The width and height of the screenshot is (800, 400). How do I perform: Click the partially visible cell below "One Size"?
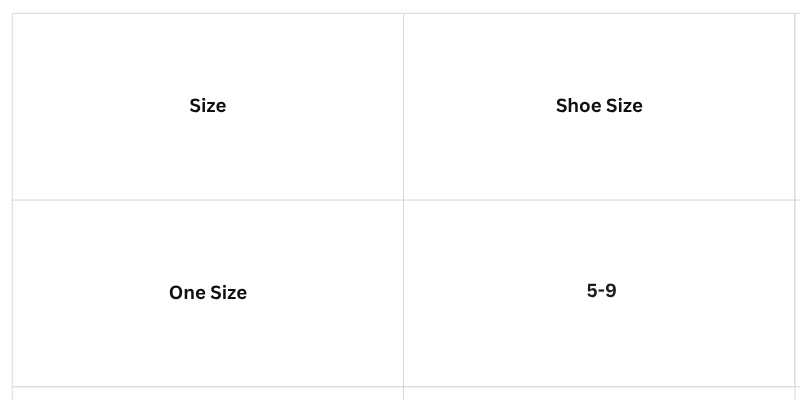(208, 394)
